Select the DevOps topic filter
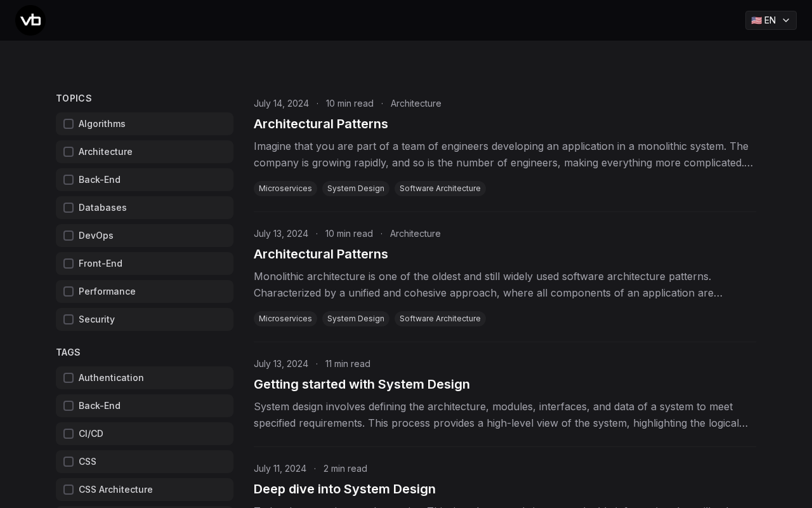 click(69, 236)
